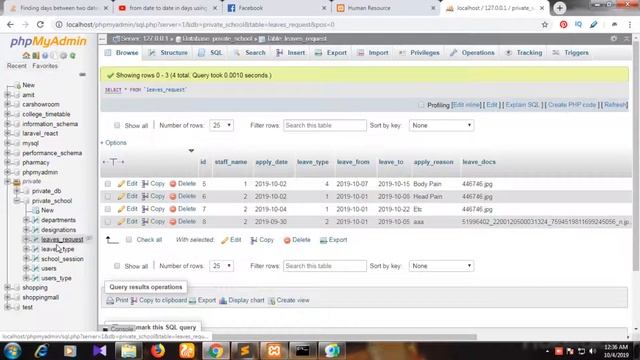
Task: Open XAMPP from taskbar
Action: tap(274, 351)
